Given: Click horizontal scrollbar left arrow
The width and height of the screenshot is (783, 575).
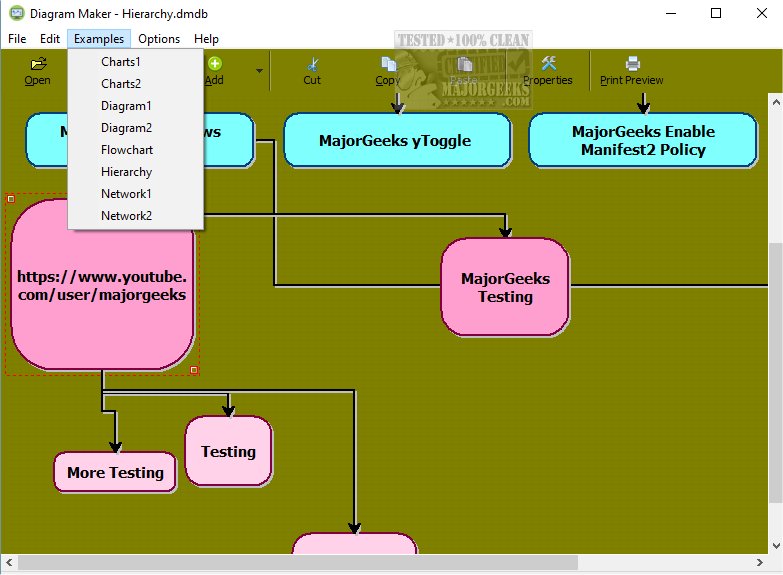Looking at the screenshot, I should (x=9, y=563).
